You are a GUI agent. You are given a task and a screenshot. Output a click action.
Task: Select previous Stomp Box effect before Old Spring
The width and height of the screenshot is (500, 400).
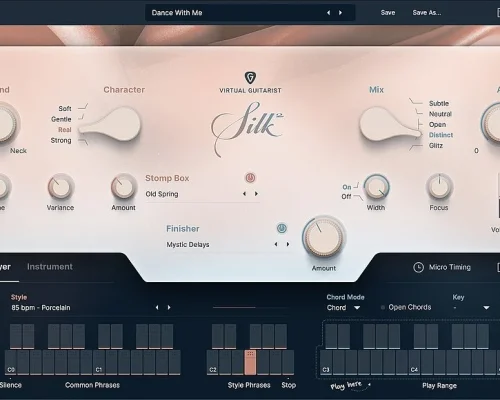pos(244,194)
